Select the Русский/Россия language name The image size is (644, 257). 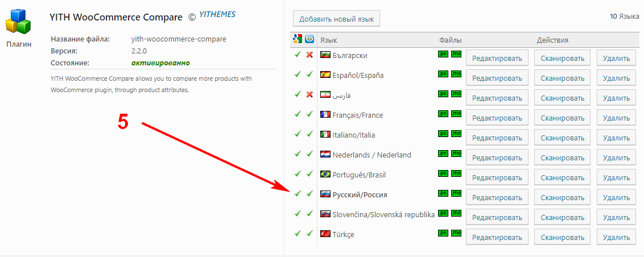point(360,195)
